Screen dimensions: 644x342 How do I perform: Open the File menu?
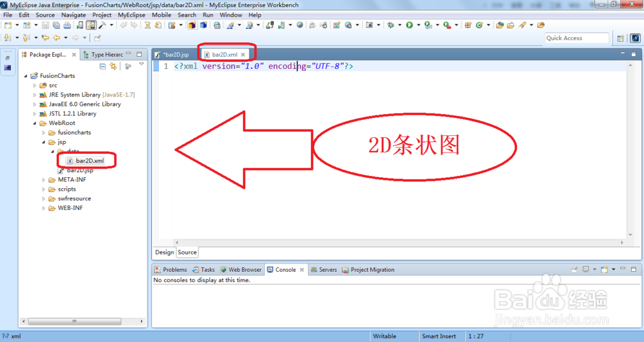pos(8,15)
